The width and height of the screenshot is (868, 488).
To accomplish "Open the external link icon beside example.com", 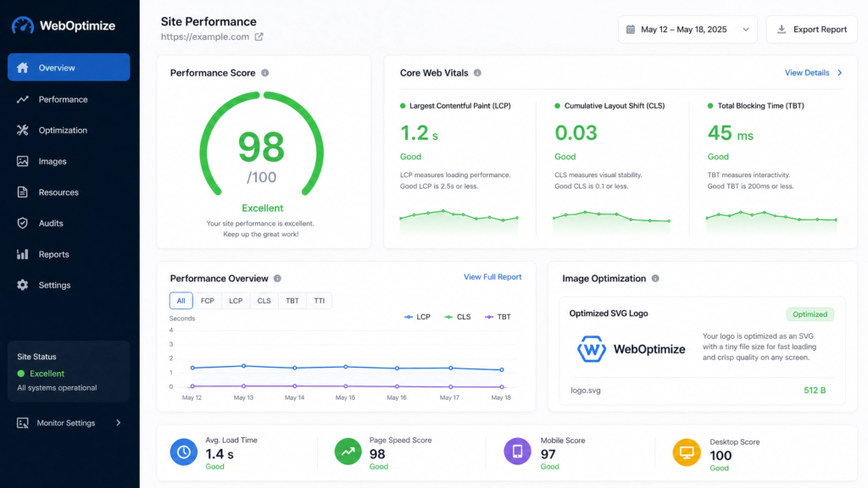I will [x=259, y=36].
